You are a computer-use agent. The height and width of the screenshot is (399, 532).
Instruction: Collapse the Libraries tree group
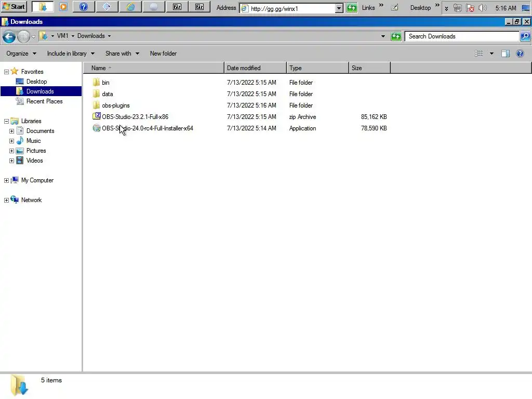(x=6, y=121)
